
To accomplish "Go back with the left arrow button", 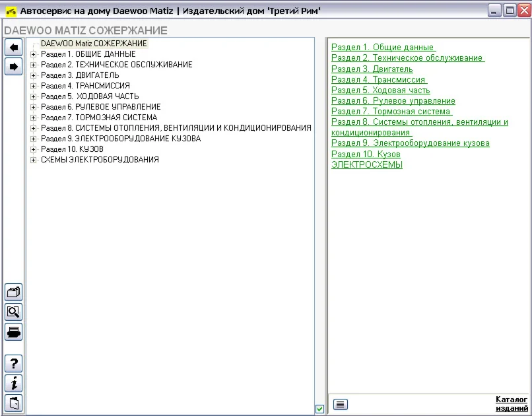I will 14,48.
